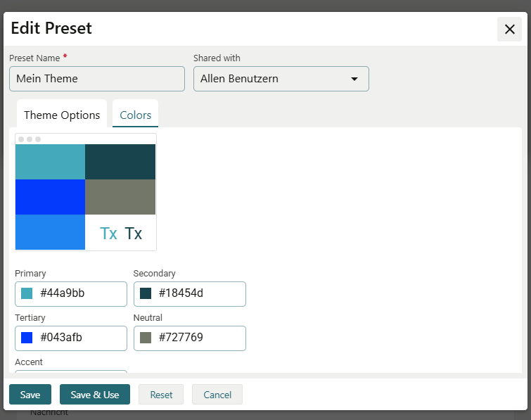Click the Secondary color swatch square
531x420 pixels.
(x=146, y=293)
